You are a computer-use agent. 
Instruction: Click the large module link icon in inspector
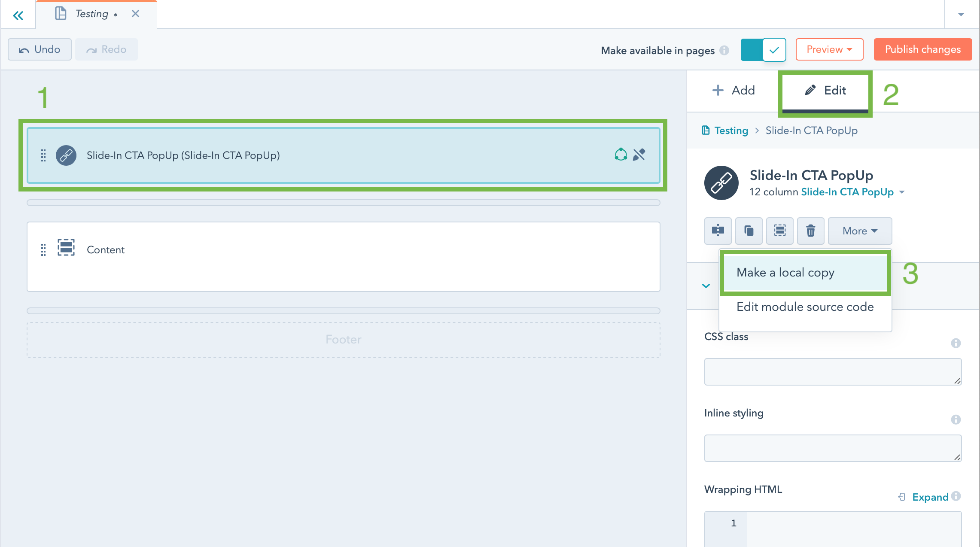tap(721, 183)
